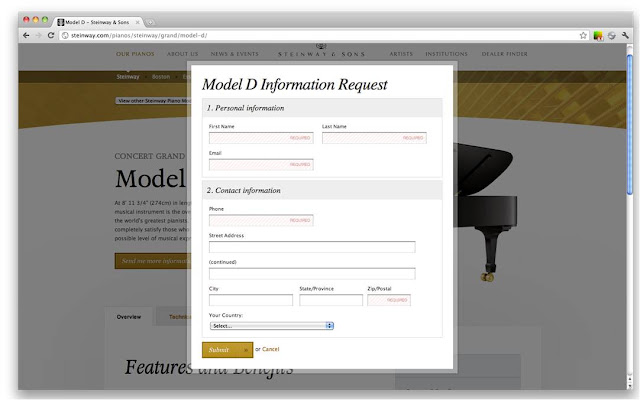Focus the address bar URL field
Viewport: 640px width, 400px height.
click(x=322, y=36)
